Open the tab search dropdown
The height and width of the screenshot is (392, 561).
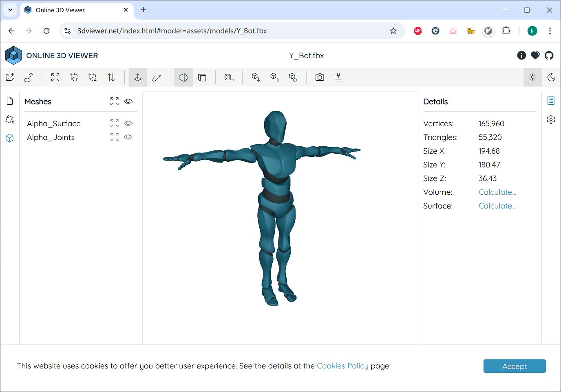10,10
